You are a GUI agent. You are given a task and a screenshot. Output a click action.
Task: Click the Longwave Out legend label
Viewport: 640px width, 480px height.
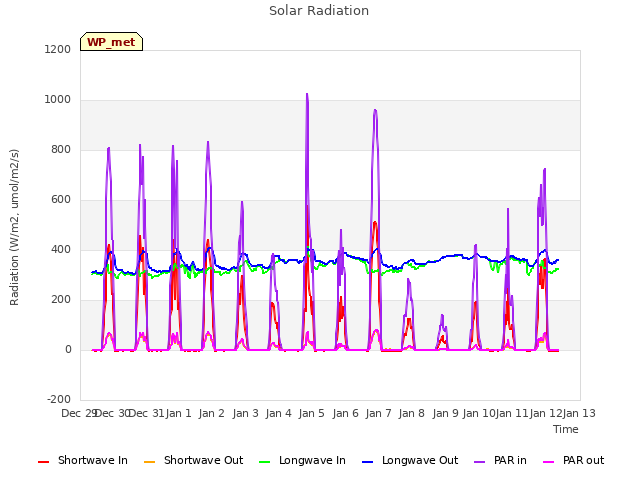coord(420,460)
